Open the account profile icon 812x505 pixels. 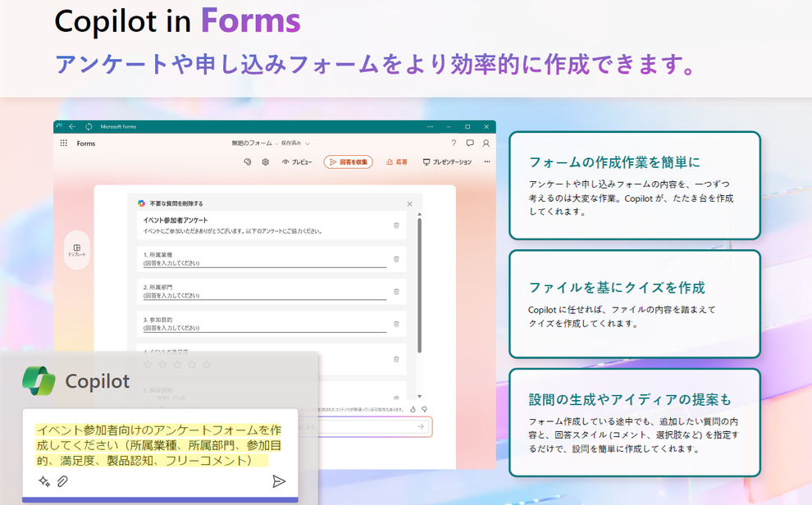[486, 143]
